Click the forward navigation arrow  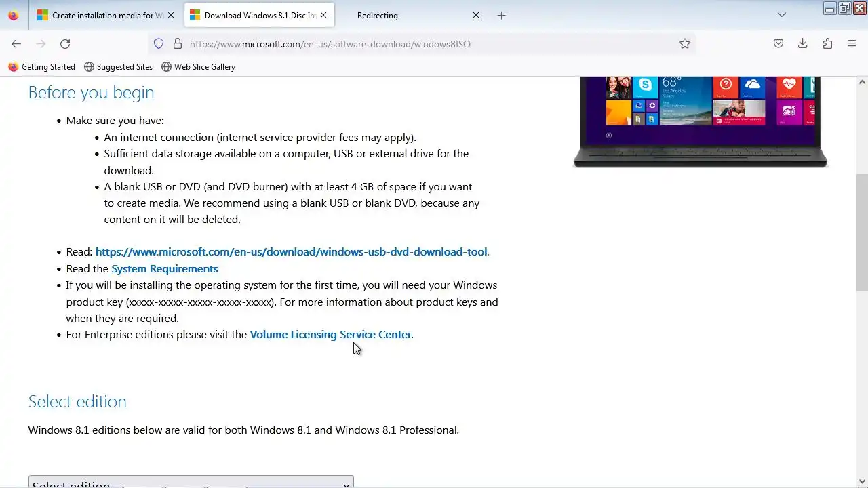click(41, 43)
